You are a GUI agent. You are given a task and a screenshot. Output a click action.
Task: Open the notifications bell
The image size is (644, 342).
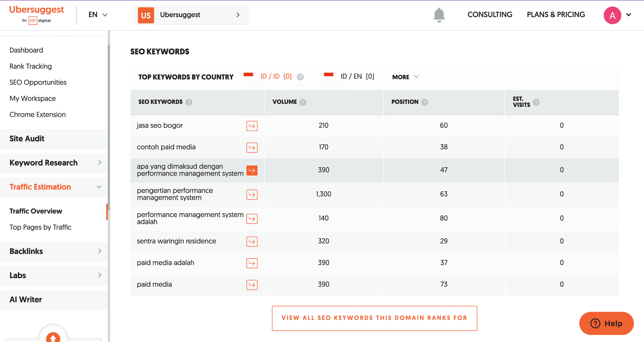[x=439, y=15]
